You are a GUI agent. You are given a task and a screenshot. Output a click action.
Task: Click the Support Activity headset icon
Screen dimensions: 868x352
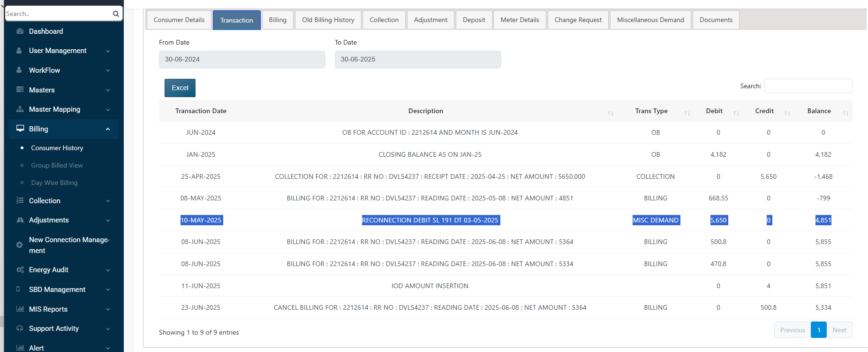point(20,329)
